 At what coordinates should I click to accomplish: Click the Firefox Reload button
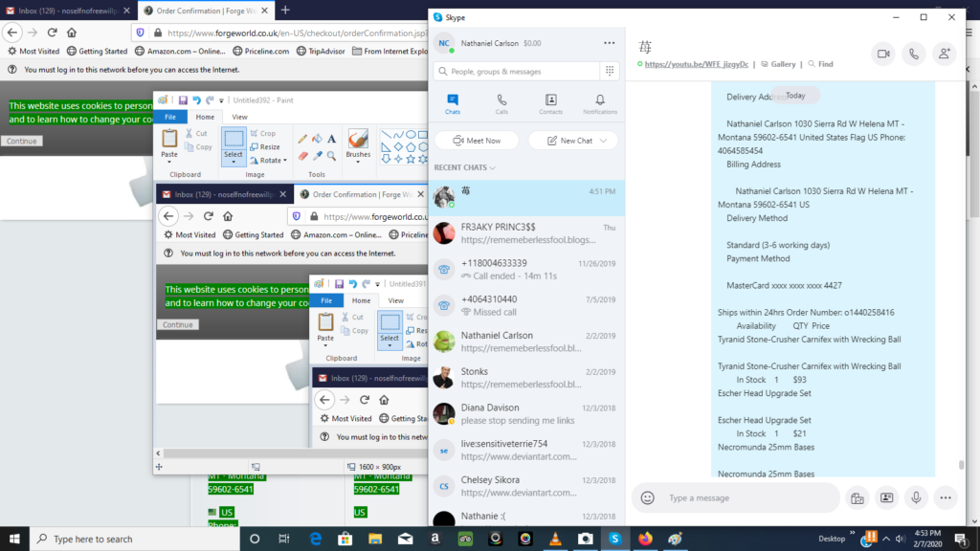click(53, 33)
